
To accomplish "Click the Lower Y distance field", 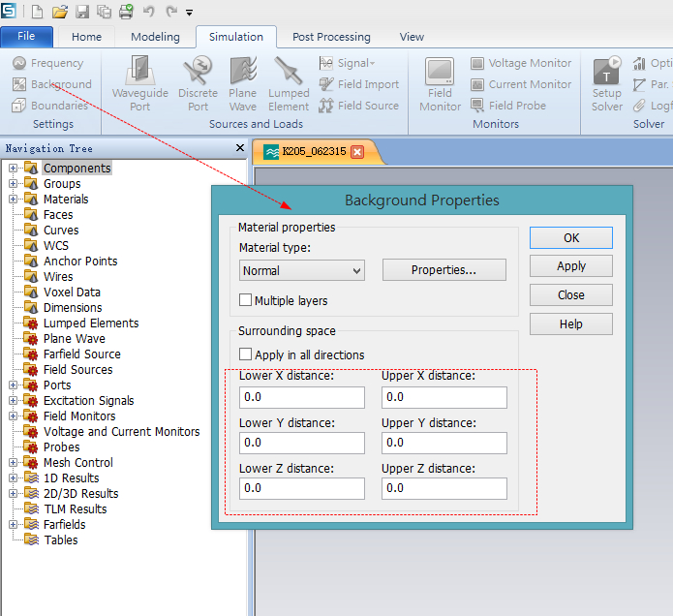I will tap(302, 443).
